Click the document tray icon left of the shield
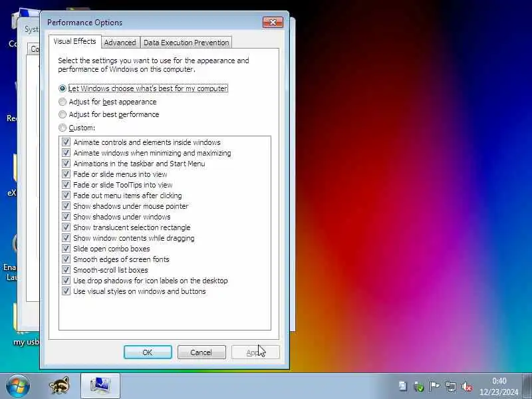The height and width of the screenshot is (399, 532). (x=403, y=386)
